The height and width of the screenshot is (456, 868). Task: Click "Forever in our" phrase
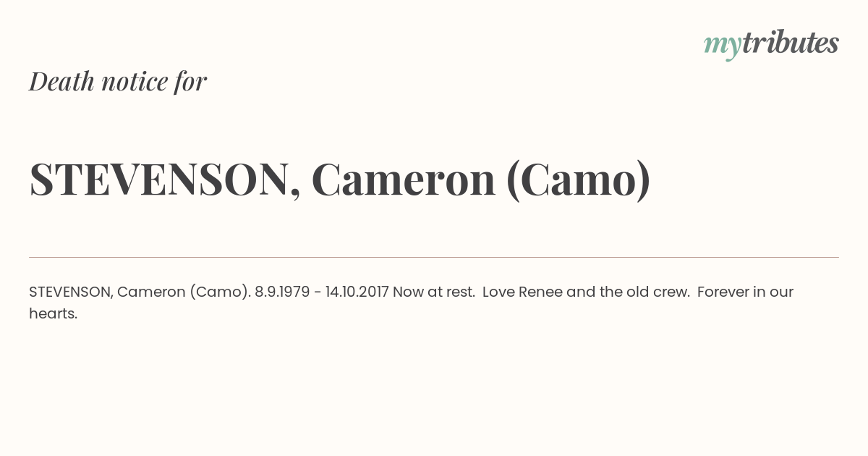point(746,292)
